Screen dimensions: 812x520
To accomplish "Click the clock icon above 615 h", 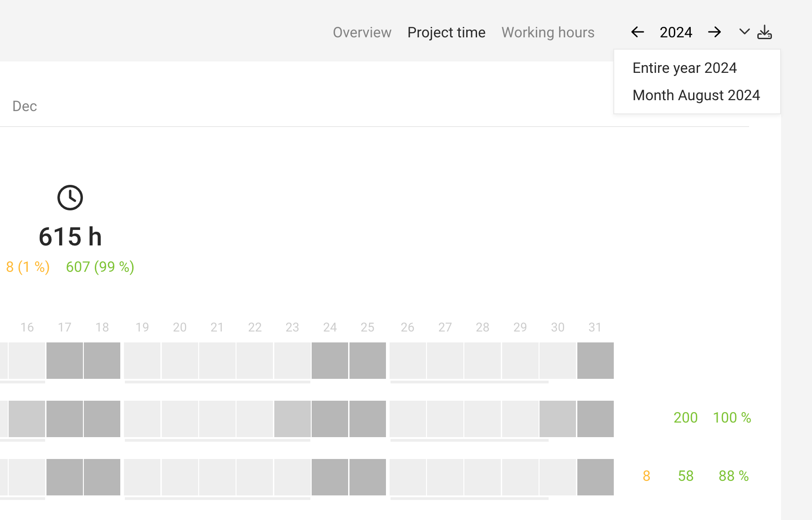I will (x=70, y=198).
